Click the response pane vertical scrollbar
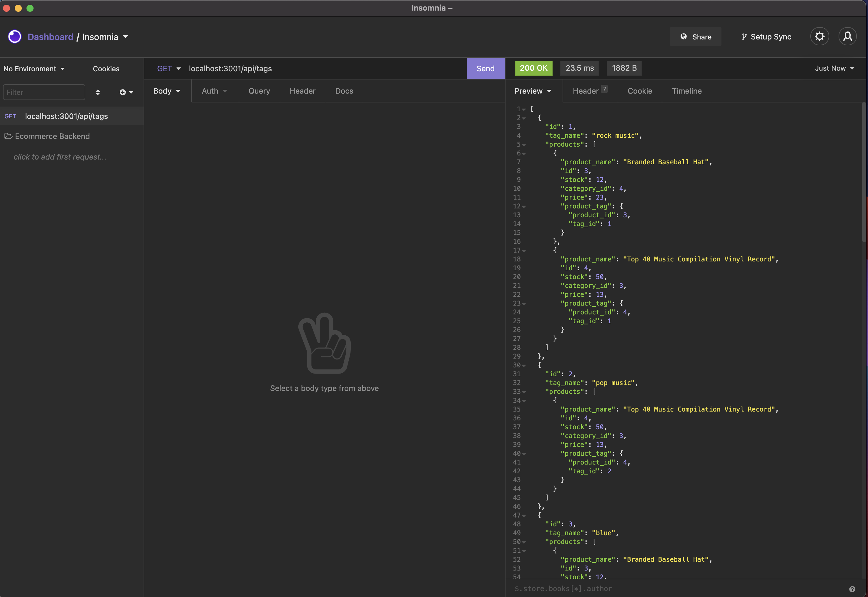The width and height of the screenshot is (868, 597). tap(864, 172)
